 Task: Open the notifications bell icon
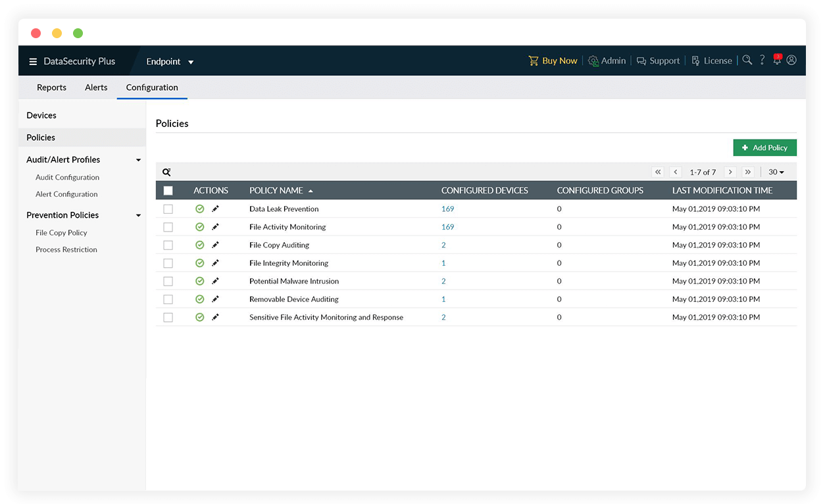pyautogui.click(x=777, y=61)
